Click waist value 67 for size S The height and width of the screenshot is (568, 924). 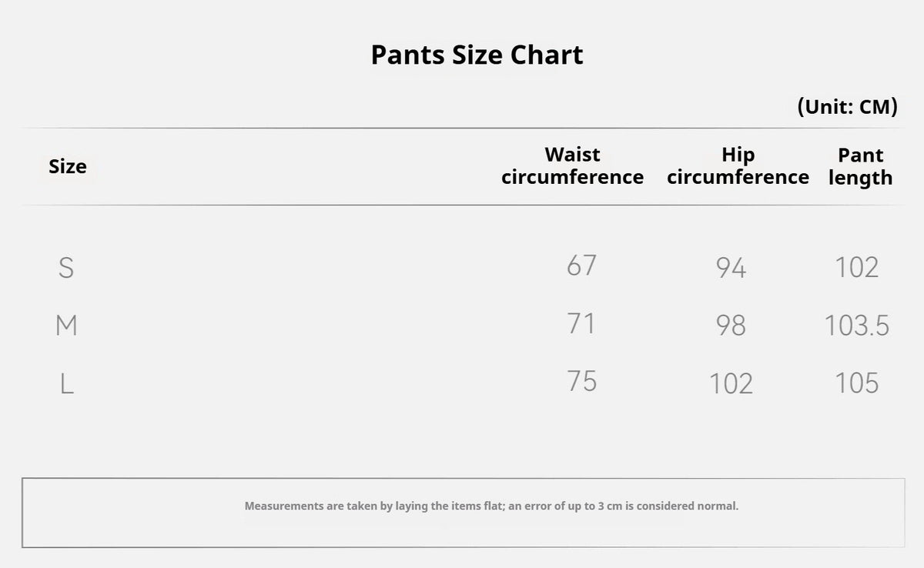pyautogui.click(x=581, y=265)
